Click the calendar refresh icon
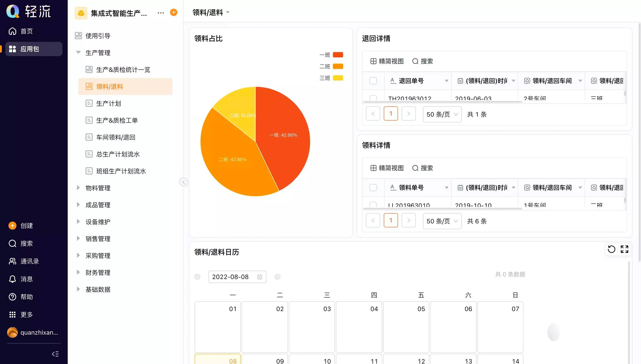The height and width of the screenshot is (364, 641). click(x=611, y=249)
